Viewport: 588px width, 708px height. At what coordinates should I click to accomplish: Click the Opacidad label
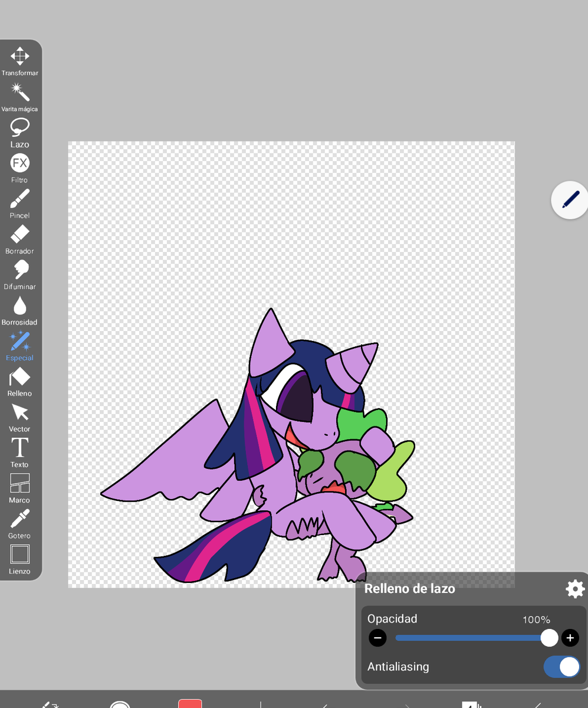click(392, 619)
